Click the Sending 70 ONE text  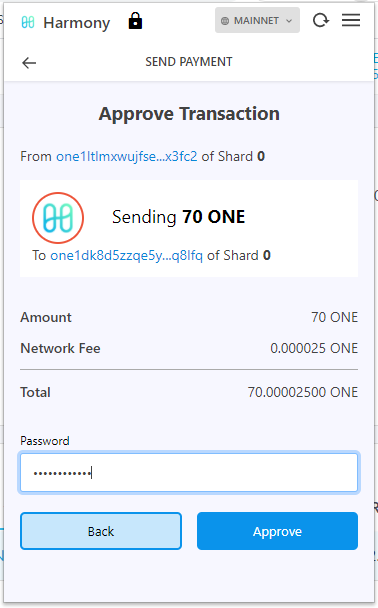178,217
